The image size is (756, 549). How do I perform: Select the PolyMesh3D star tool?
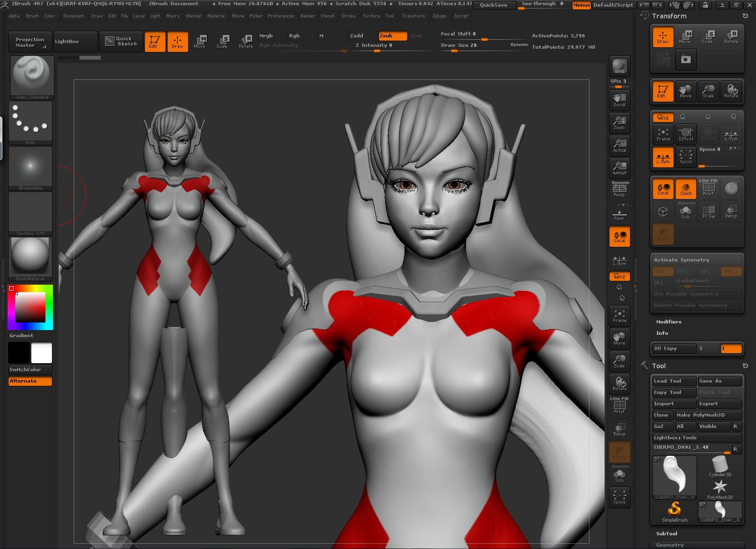(x=720, y=489)
